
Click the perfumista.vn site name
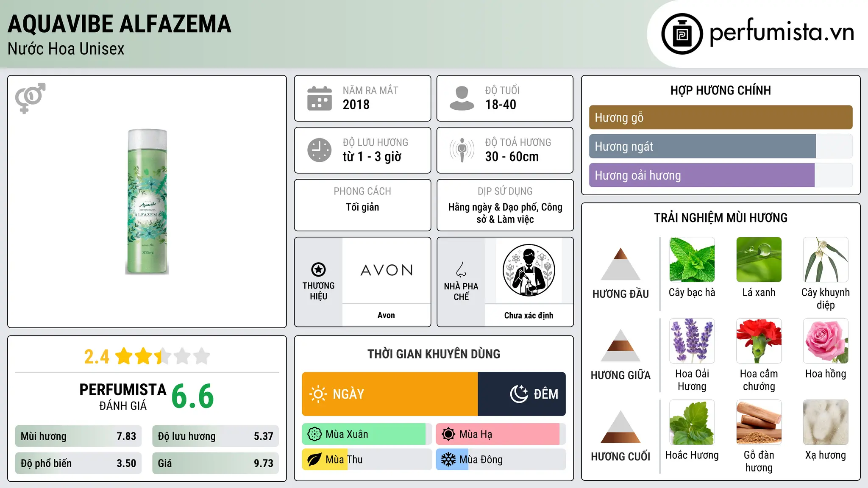(x=782, y=33)
